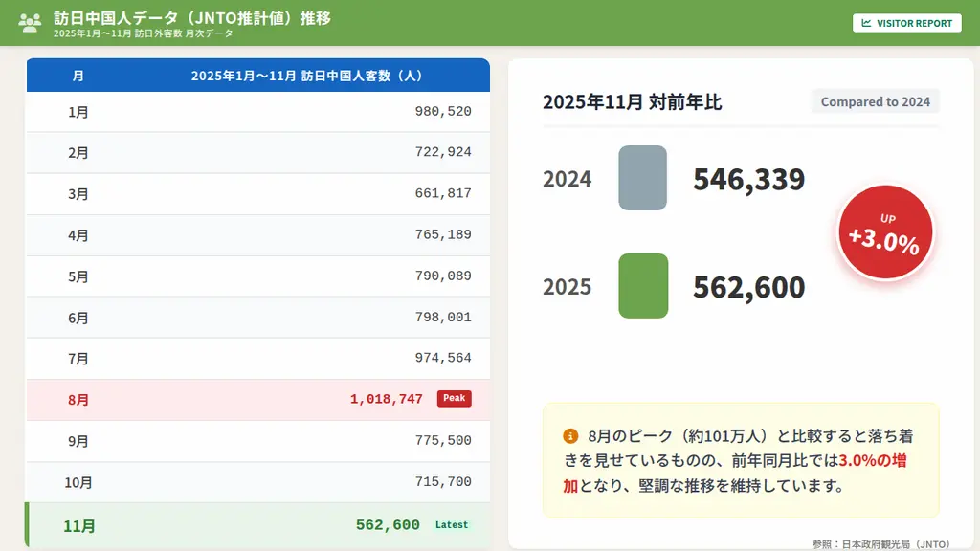Select the Compared to 2024 label chip

pyautogui.click(x=875, y=100)
